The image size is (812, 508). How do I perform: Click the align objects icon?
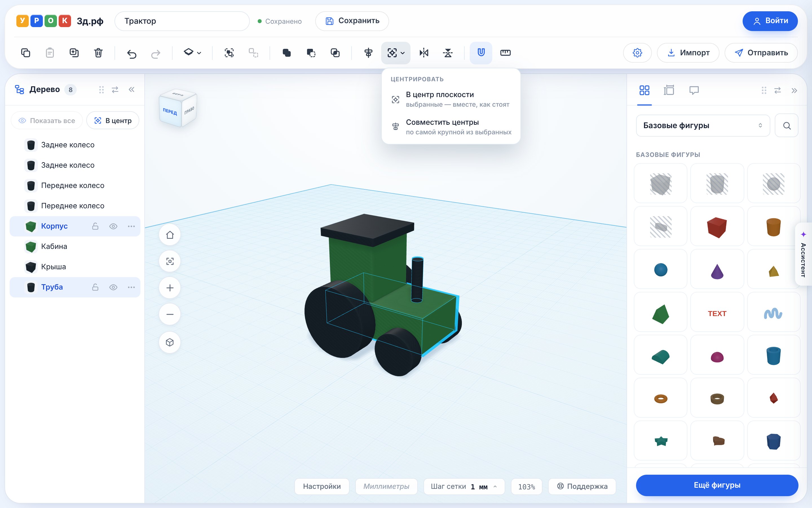[x=369, y=53]
